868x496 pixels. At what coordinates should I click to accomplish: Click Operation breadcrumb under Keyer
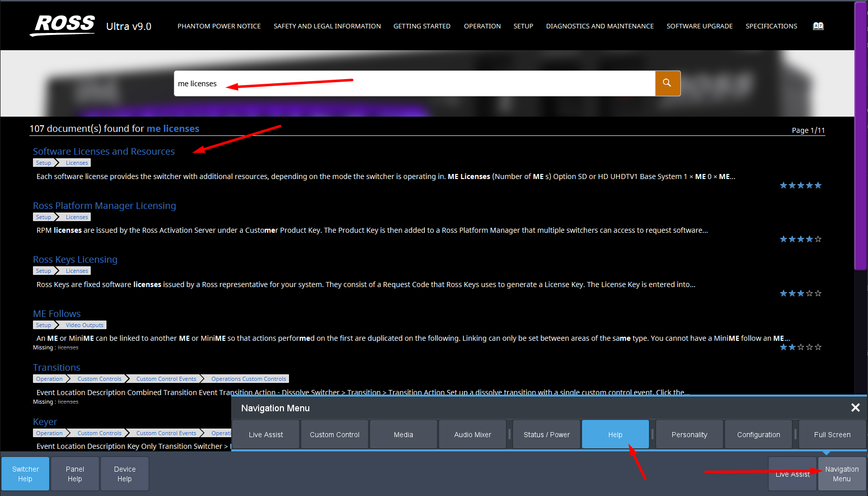point(49,433)
